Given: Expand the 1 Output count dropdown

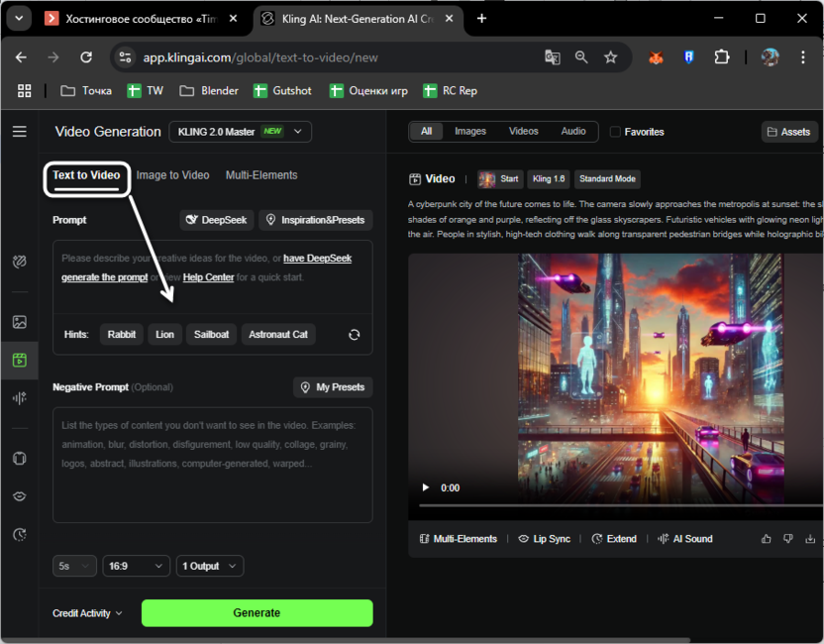Looking at the screenshot, I should pos(209,566).
